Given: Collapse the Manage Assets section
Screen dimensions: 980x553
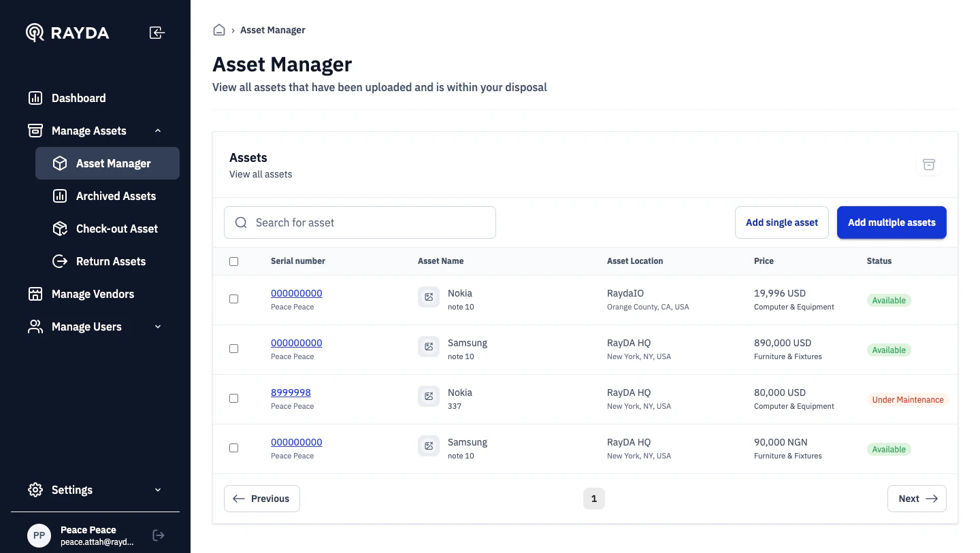Looking at the screenshot, I should point(158,131).
